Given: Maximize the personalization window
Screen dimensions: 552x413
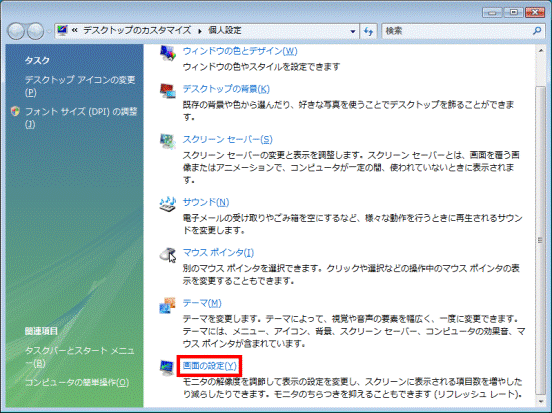Looking at the screenshot, I should (513, 12).
